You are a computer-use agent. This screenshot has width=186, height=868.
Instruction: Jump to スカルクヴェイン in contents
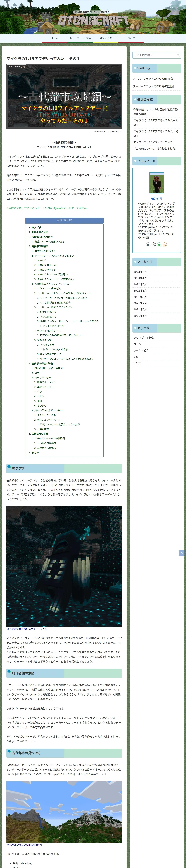[x=47, y=270]
